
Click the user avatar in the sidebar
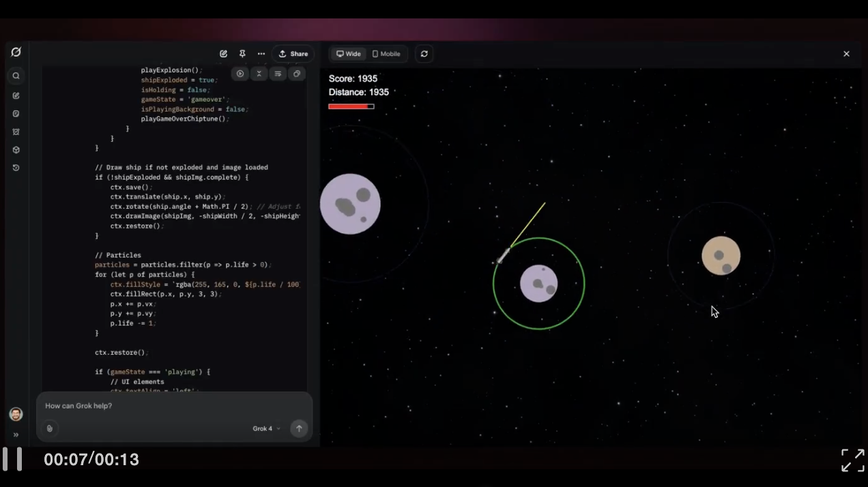tap(16, 414)
